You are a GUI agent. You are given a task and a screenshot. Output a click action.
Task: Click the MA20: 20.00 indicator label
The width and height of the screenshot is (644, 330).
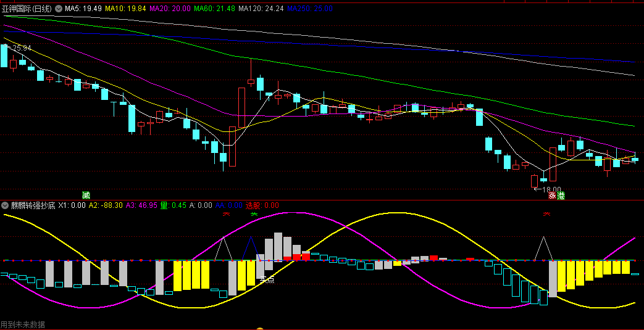[x=170, y=9]
